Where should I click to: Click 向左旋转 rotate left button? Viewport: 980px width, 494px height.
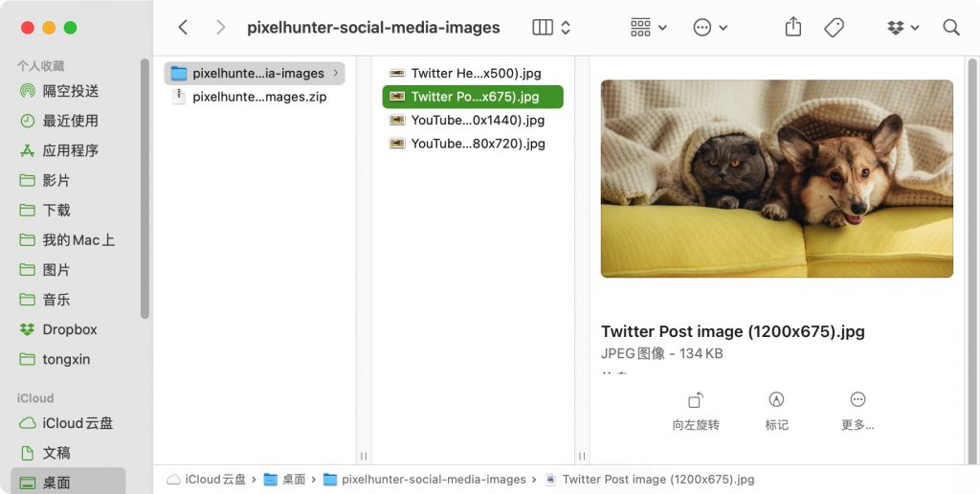pos(696,412)
